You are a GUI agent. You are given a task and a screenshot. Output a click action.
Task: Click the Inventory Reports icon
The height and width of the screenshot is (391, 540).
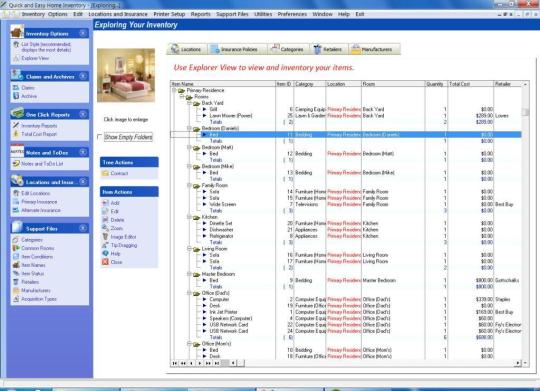[x=16, y=126]
